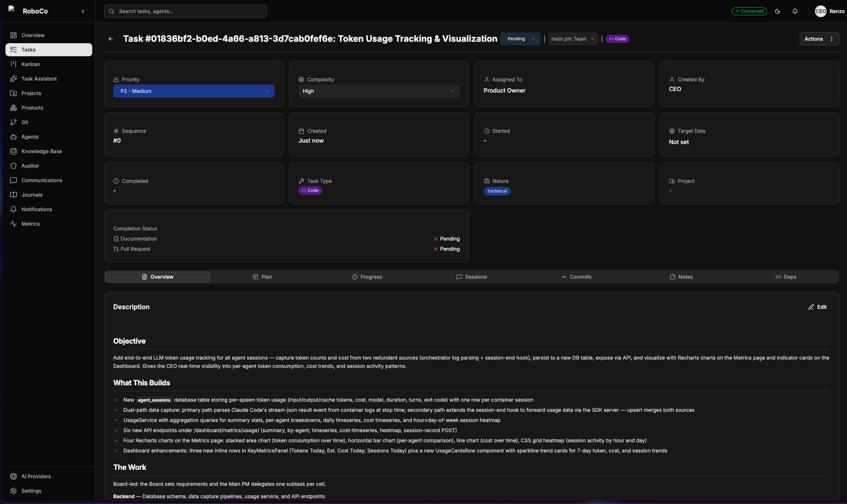Open Metrics page in sidebar

49,224
